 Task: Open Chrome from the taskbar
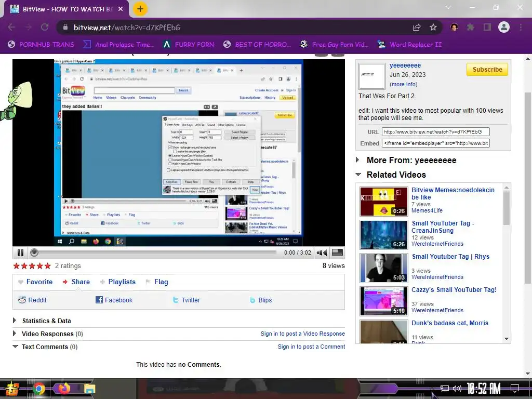coord(38,389)
